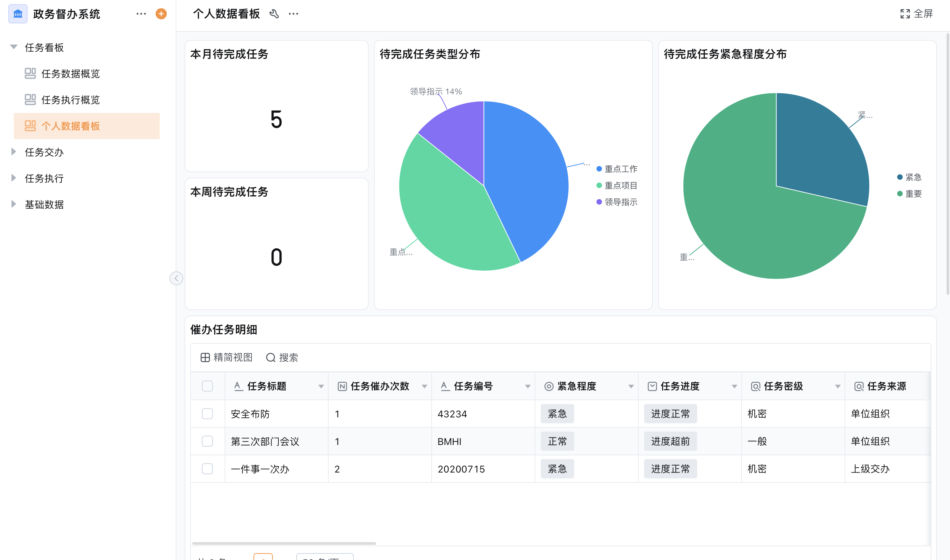Open the dashboard settings wrench icon
The image size is (950, 560).
pyautogui.click(x=274, y=14)
